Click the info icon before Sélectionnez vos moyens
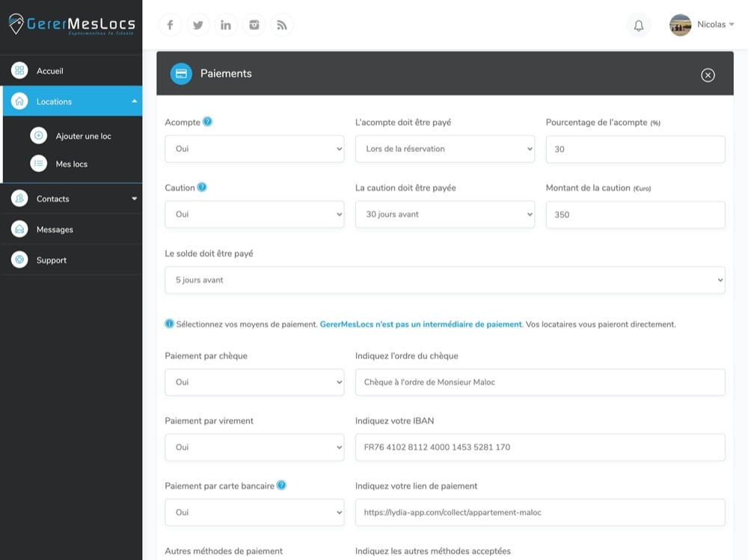 tap(169, 324)
